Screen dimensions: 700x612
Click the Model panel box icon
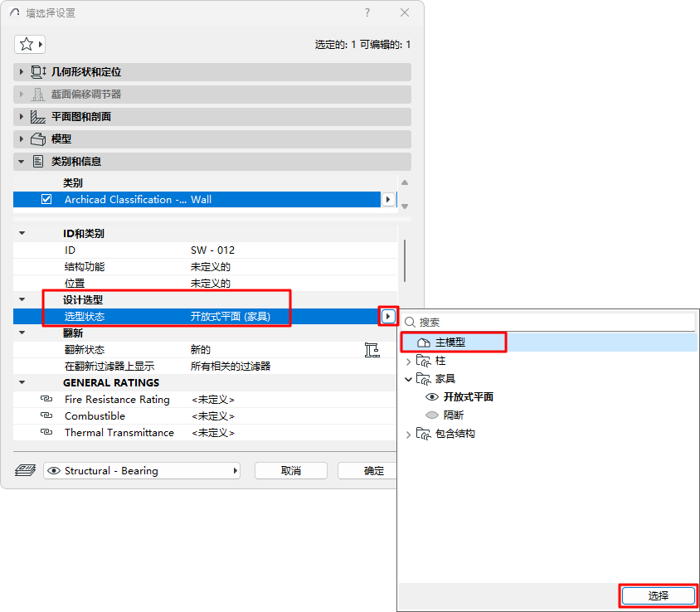[38, 139]
